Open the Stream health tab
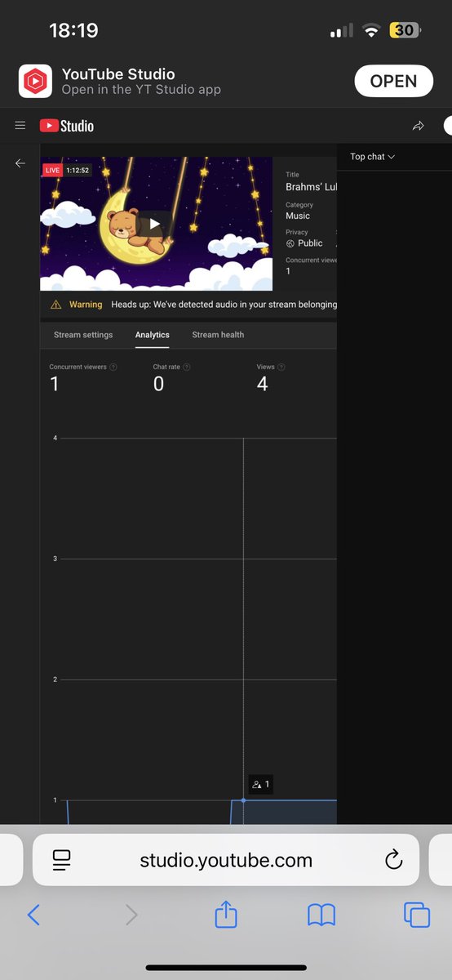This screenshot has width=452, height=980. pos(218,335)
